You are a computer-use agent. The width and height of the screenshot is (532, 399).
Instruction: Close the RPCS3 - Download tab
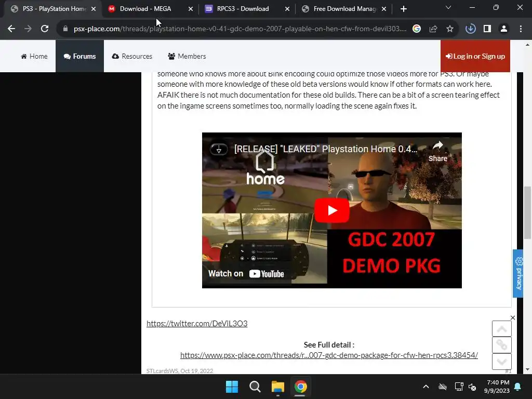[x=287, y=9]
